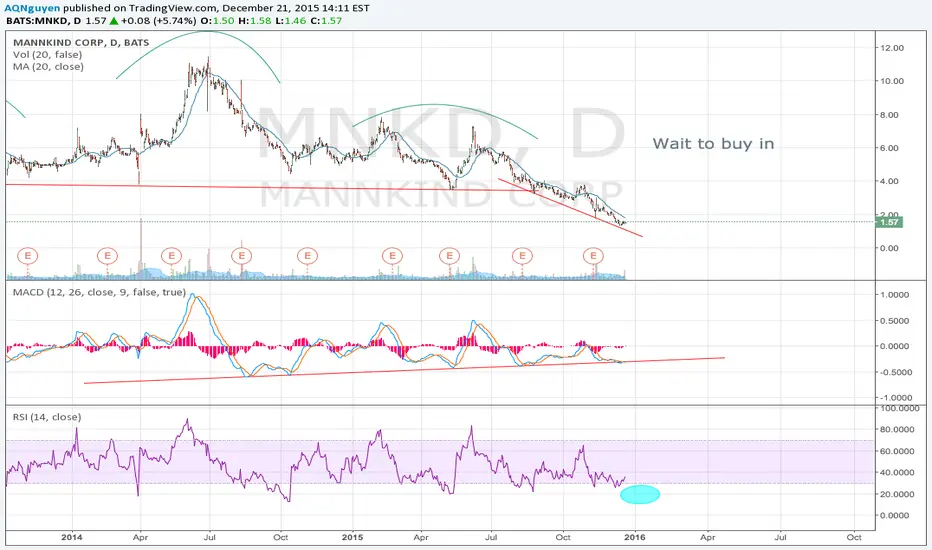Select the MANNKIND CORP, D, BATS legend
The height and width of the screenshot is (550, 932).
(x=81, y=43)
